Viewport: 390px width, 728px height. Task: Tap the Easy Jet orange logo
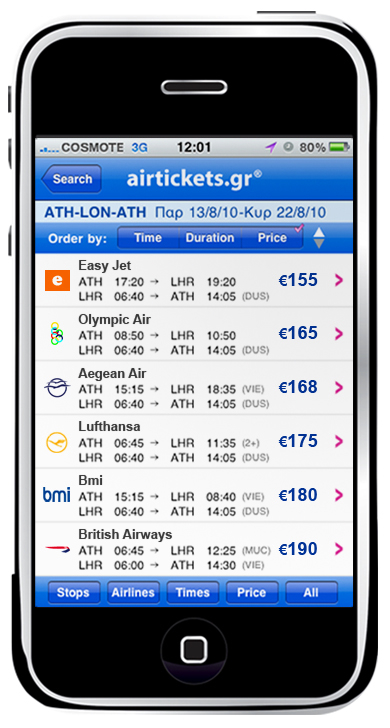[57, 280]
